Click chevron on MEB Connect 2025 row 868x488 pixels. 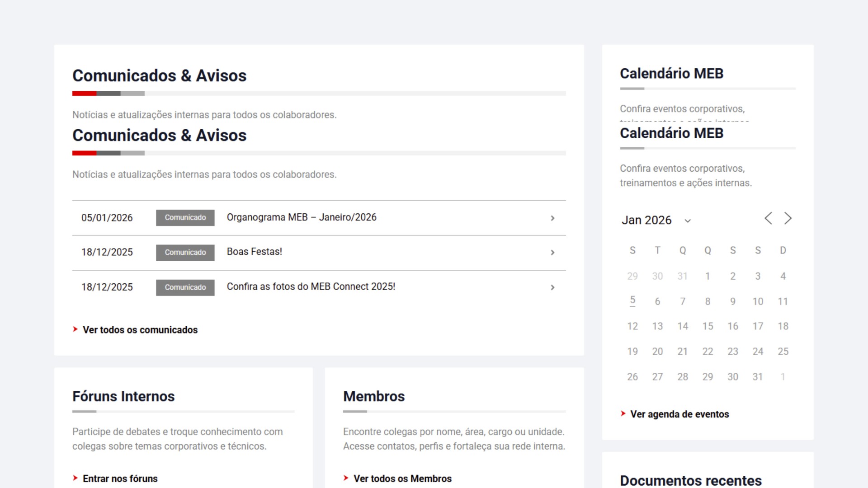pyautogui.click(x=552, y=287)
